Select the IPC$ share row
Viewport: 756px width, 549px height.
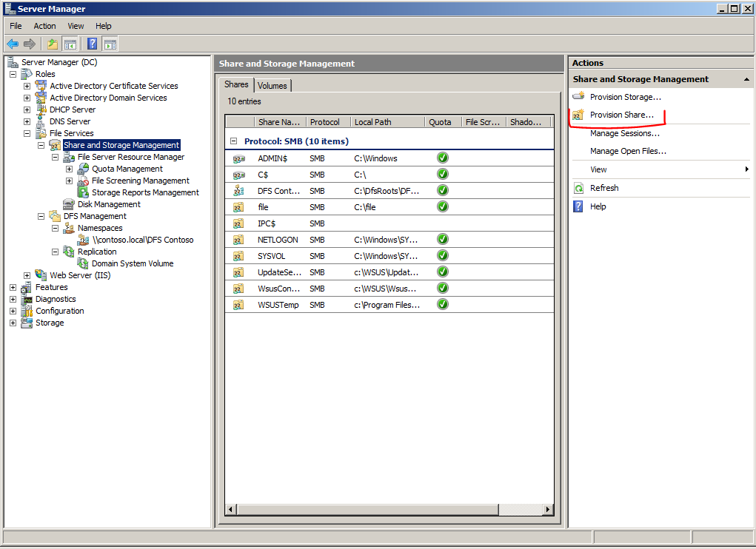[x=389, y=223]
